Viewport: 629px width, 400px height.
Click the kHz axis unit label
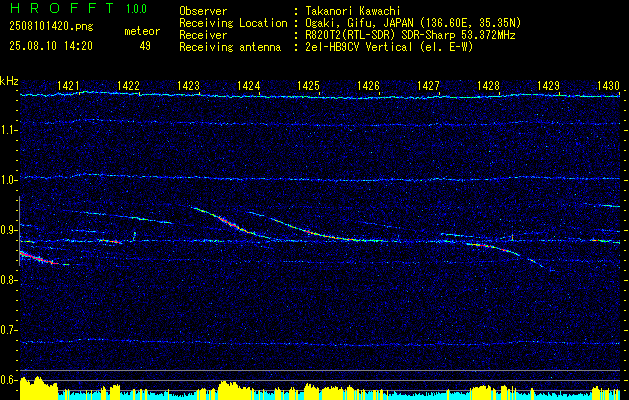9,81
